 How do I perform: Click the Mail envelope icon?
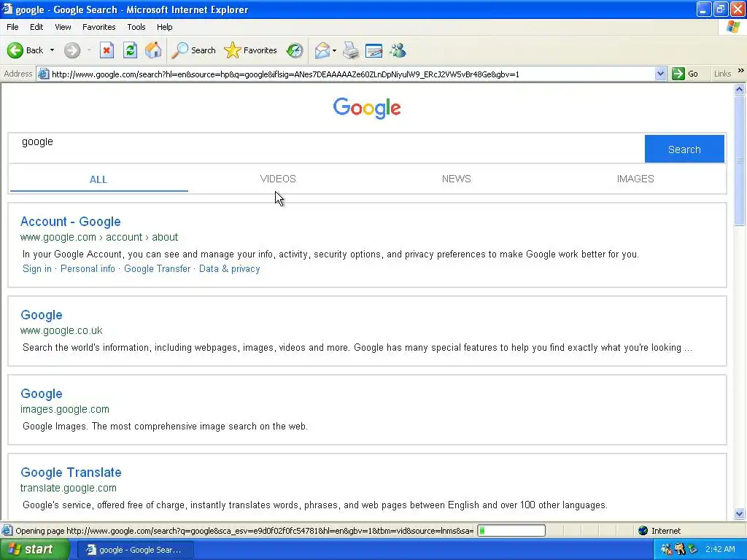[322, 50]
